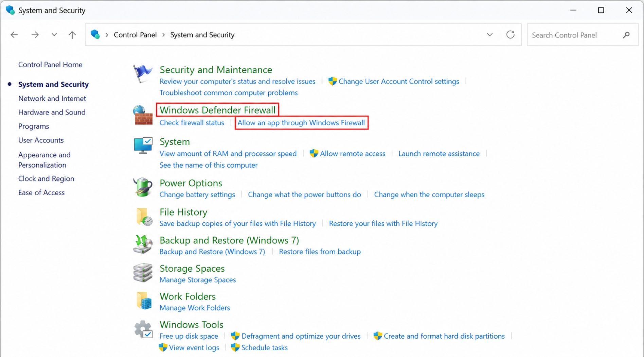Open Programs category
This screenshot has height=357, width=644.
pos(34,126)
